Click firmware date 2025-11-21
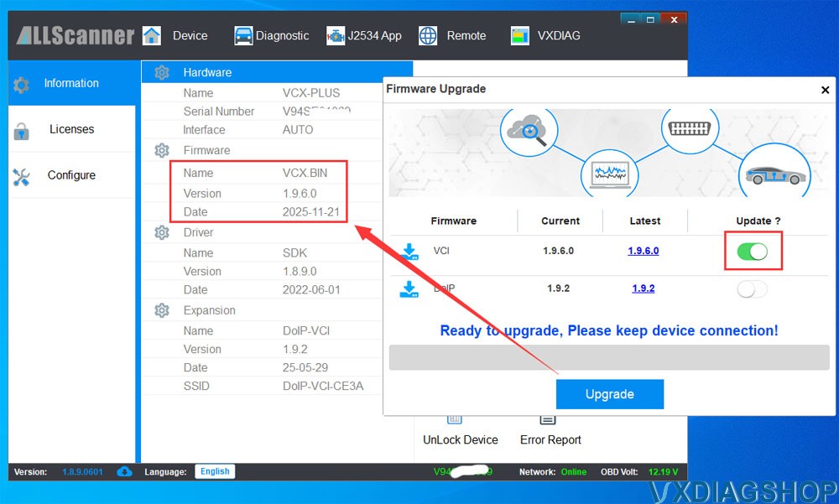Image resolution: width=839 pixels, height=504 pixels. tap(311, 212)
